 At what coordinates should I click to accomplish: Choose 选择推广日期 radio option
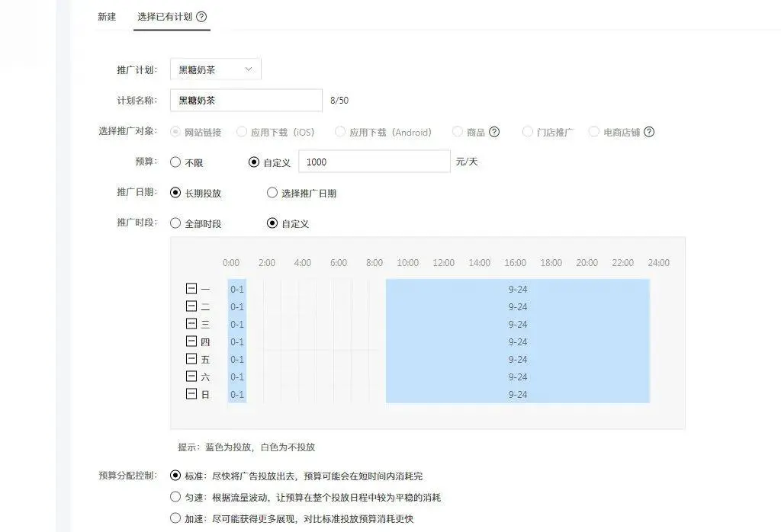[272, 193]
